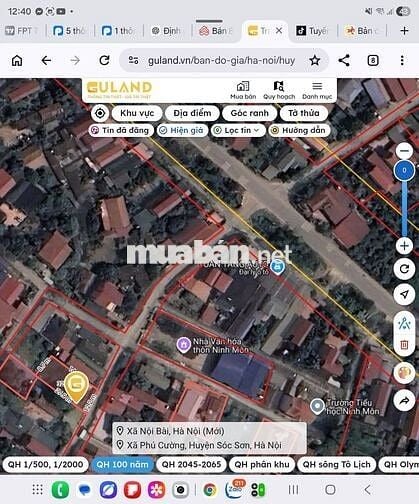Open Hướng dẫn guide
Image resolution: width=419 pixels, height=504 pixels.
[x=299, y=130]
